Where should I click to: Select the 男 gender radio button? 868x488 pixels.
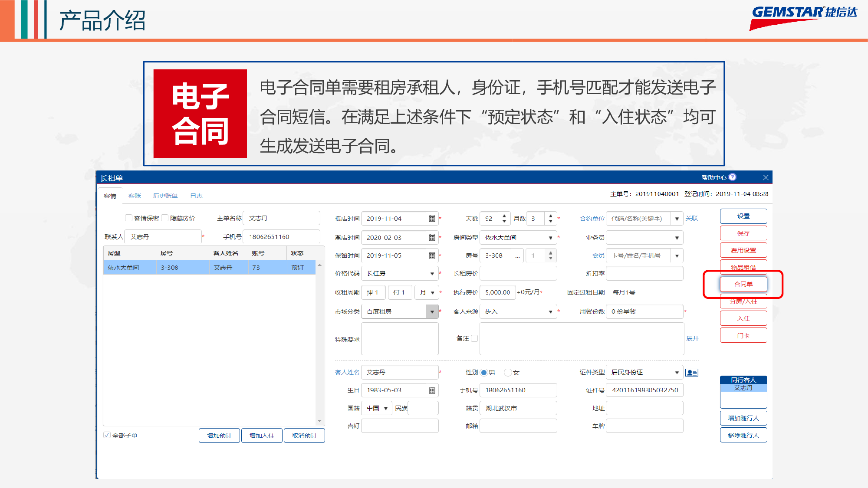pos(484,373)
